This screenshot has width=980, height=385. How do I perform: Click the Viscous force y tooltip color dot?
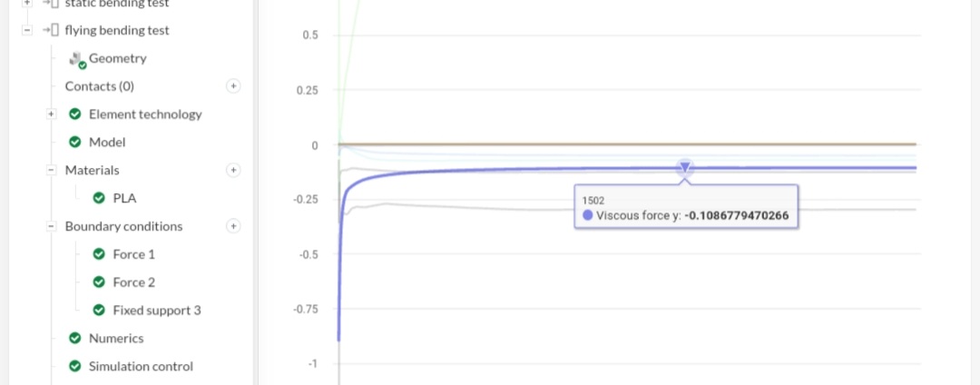(588, 216)
